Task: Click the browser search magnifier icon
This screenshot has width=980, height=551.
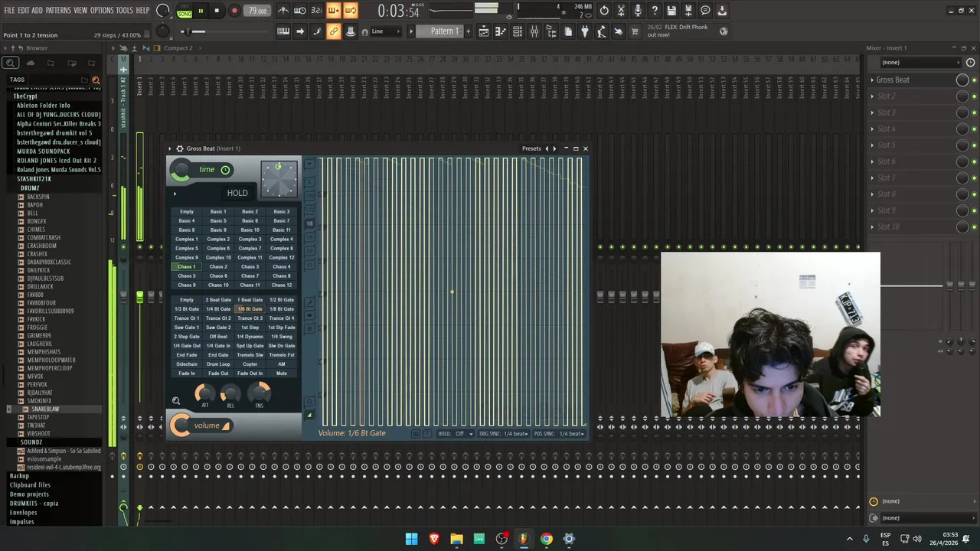Action: coord(10,63)
